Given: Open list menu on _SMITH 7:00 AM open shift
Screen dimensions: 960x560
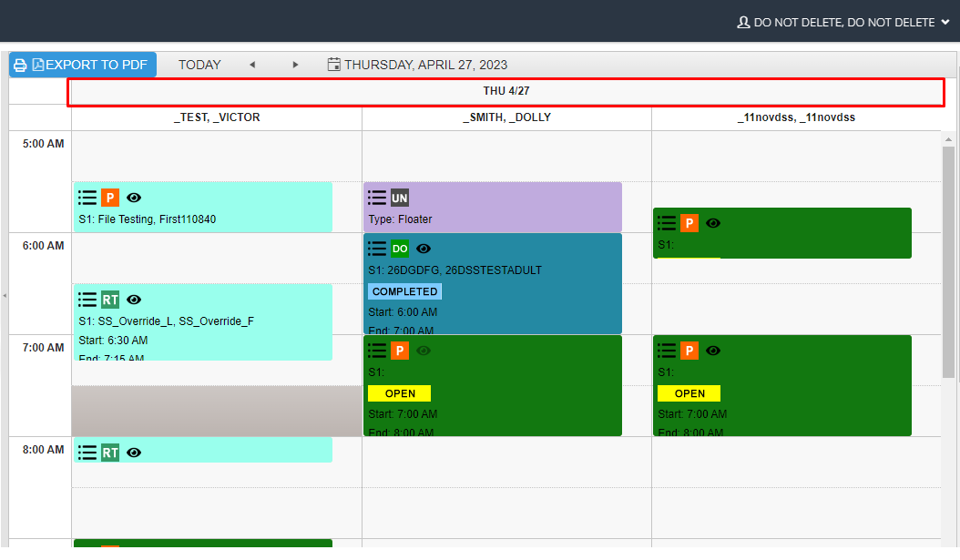Looking at the screenshot, I should click(377, 351).
